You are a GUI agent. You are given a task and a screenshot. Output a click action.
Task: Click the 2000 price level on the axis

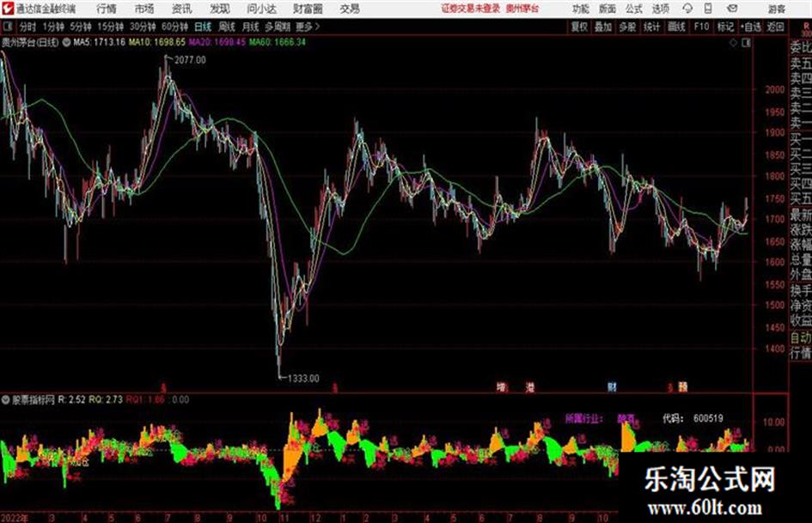point(775,89)
